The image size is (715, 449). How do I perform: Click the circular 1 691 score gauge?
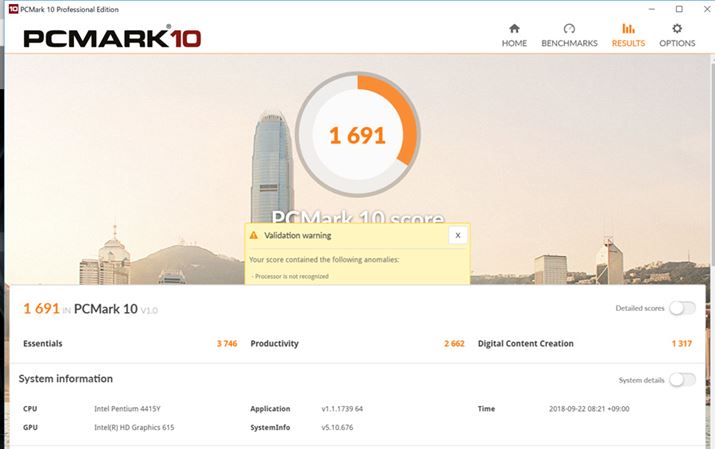point(357,135)
